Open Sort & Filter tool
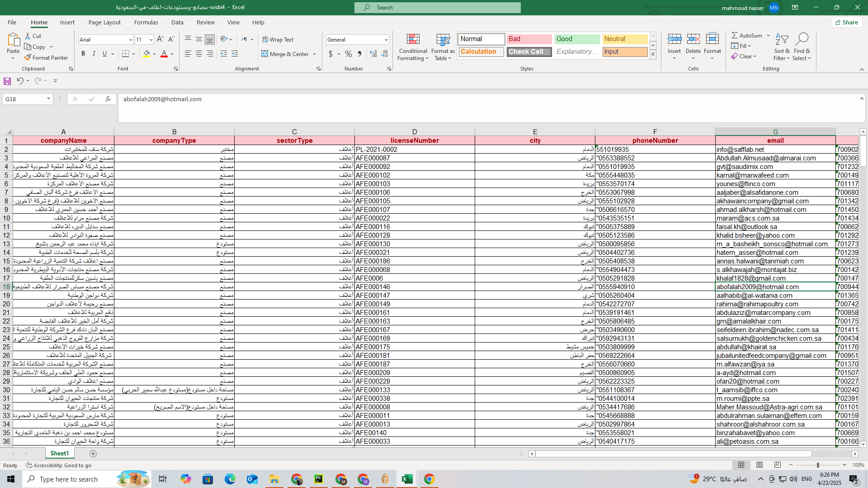The height and width of the screenshot is (488, 868). click(x=782, y=40)
